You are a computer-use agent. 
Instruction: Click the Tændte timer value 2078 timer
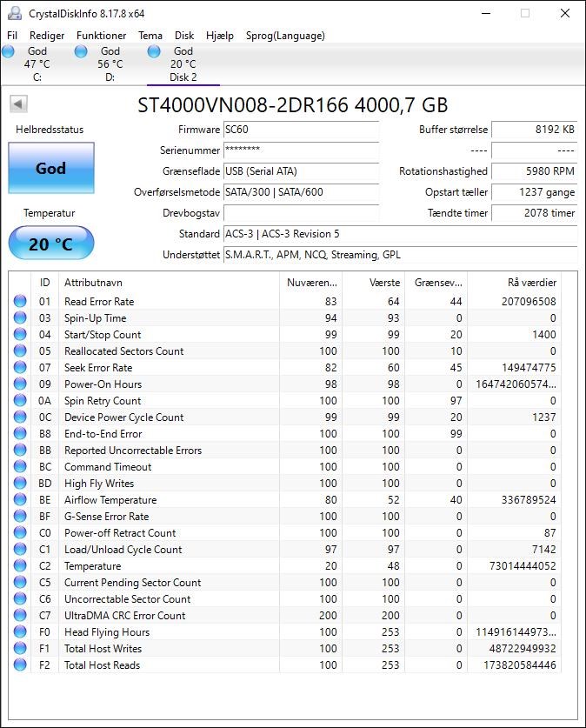coord(534,213)
